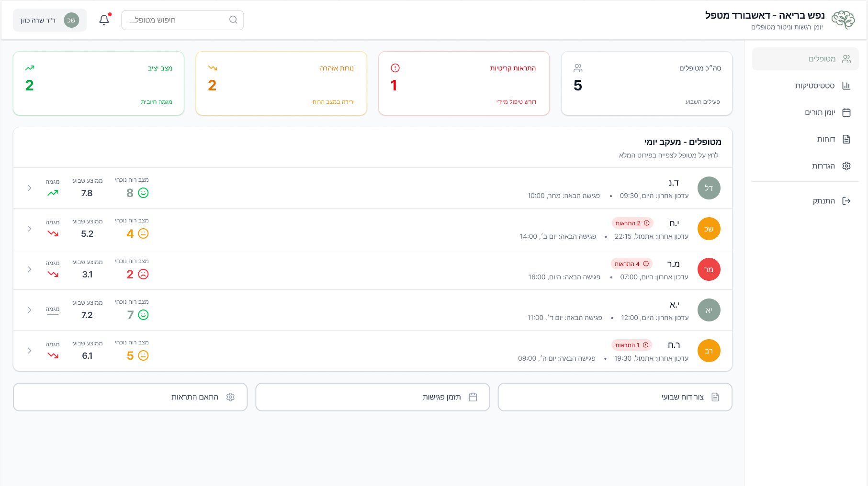Expand the ד.נ patient row chevron
The image size is (868, 486).
30,188
